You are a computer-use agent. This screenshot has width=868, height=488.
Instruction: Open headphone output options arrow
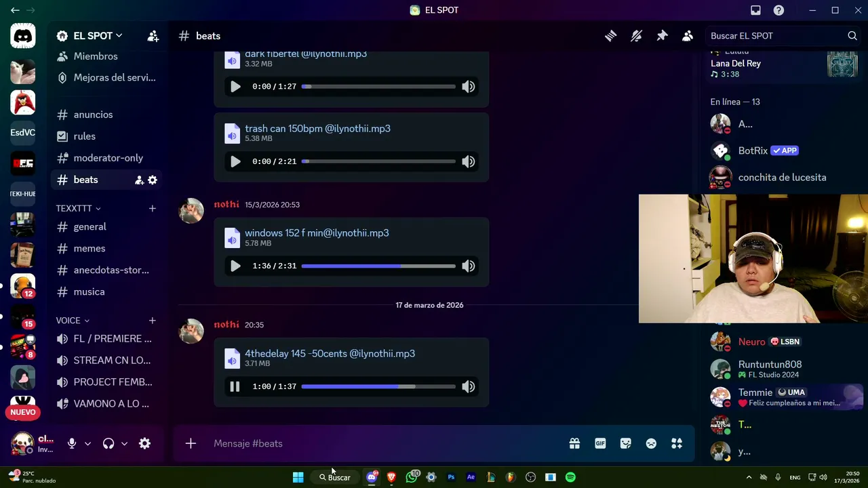(x=124, y=443)
